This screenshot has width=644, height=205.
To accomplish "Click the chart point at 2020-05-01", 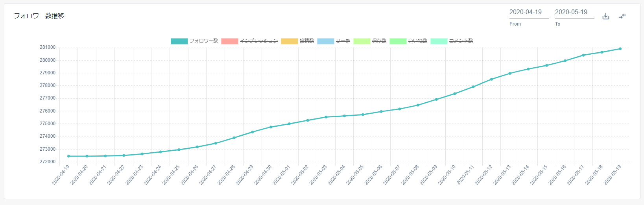I will coord(289,124).
